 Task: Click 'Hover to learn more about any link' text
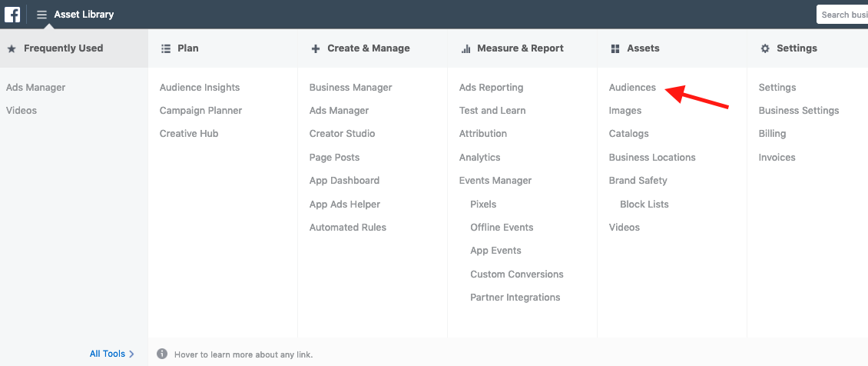(244, 354)
